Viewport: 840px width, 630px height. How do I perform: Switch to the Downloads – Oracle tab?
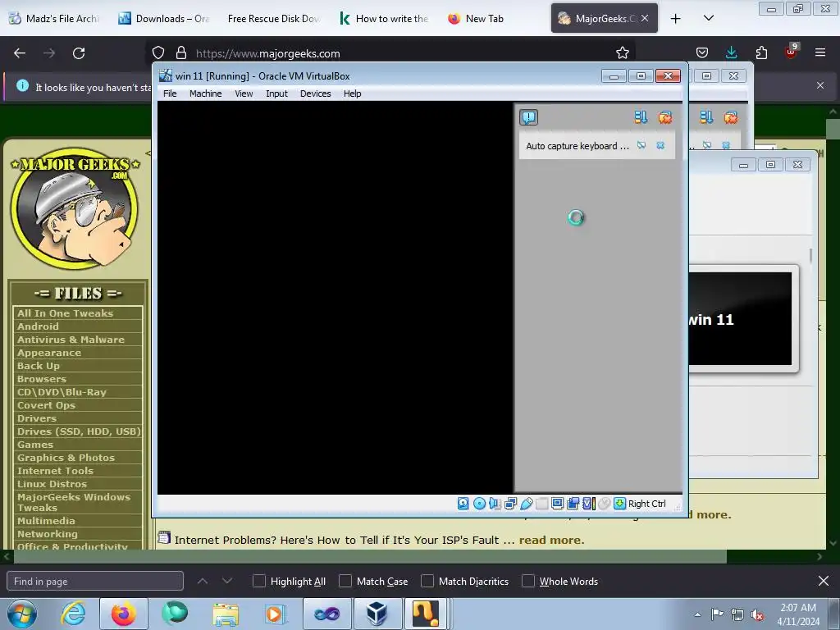164,18
